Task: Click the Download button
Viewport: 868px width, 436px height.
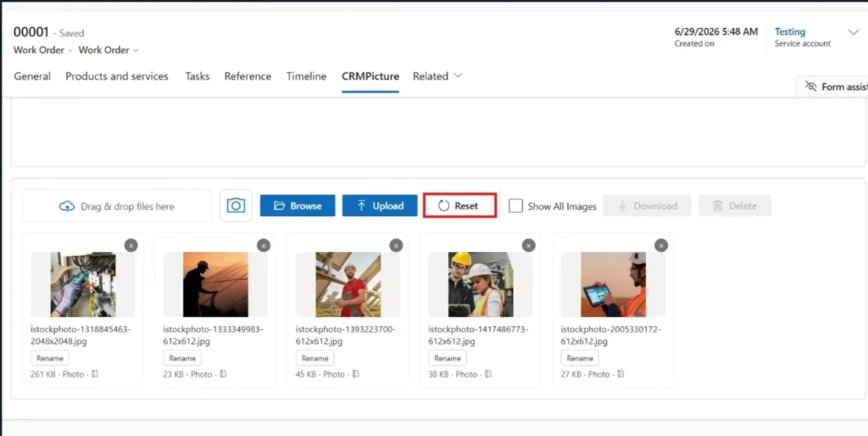Action: [647, 205]
